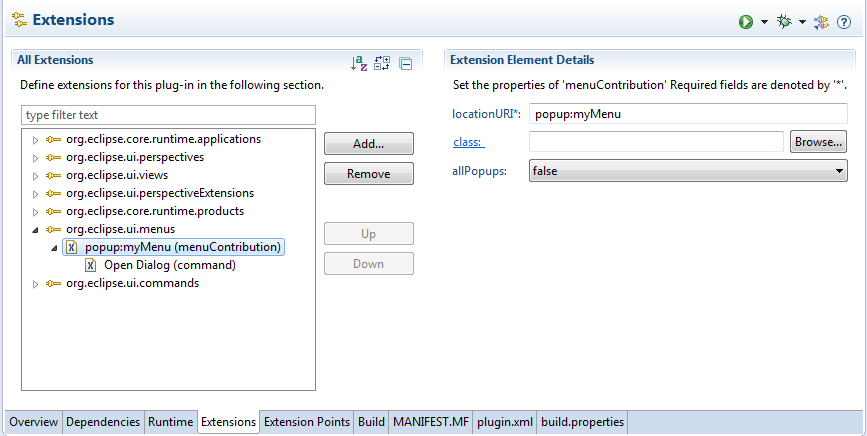867x436 pixels.
Task: Expand org.eclipse.ui.commands node
Action: [35, 284]
